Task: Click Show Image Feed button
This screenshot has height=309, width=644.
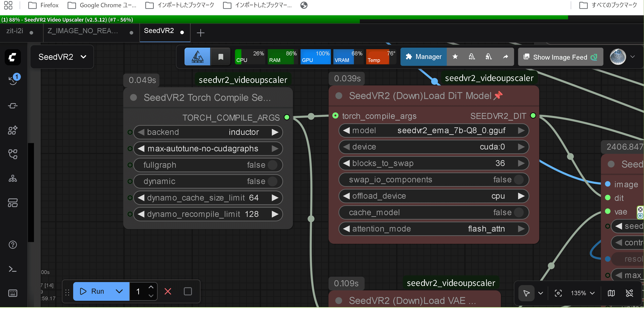Action: (560, 57)
